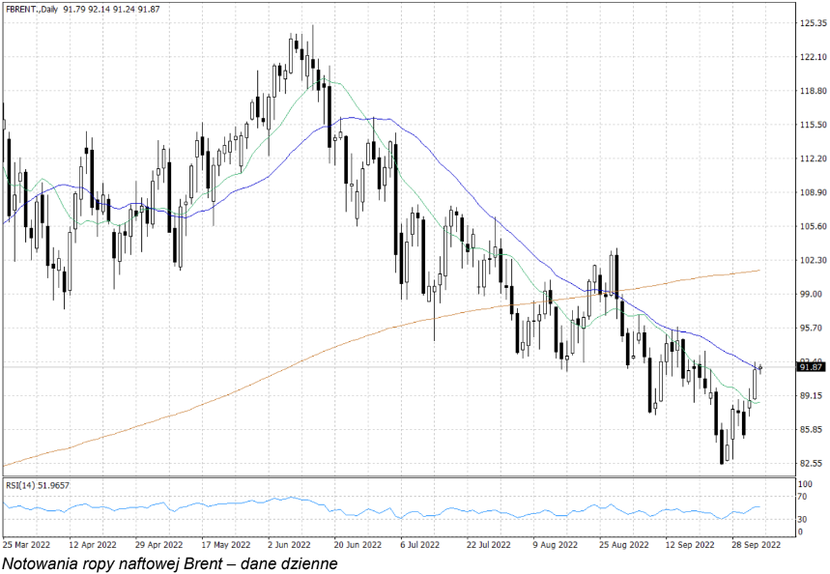830x574 pixels.
Task: Select the 25 Mar 2022 date label
Action: [28, 545]
